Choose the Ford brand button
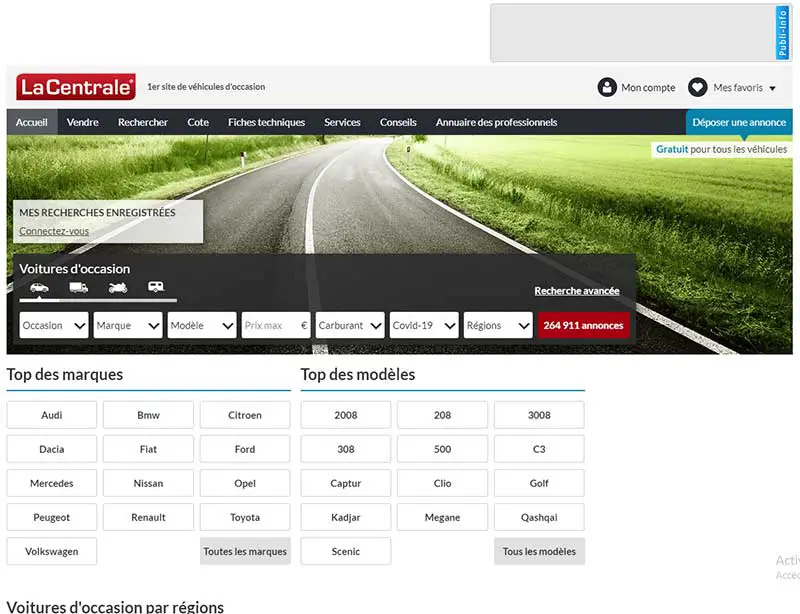This screenshot has width=800, height=614. click(245, 449)
